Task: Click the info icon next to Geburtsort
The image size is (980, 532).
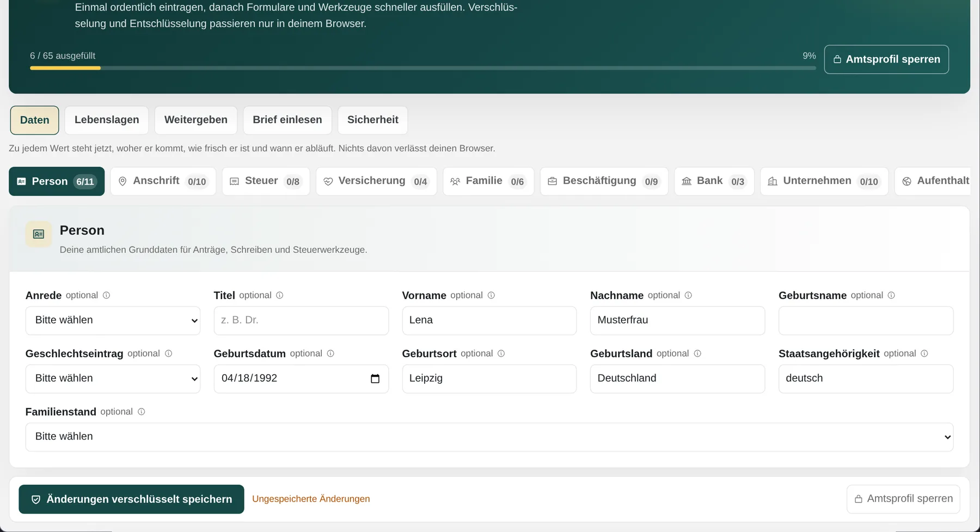Action: pyautogui.click(x=501, y=353)
